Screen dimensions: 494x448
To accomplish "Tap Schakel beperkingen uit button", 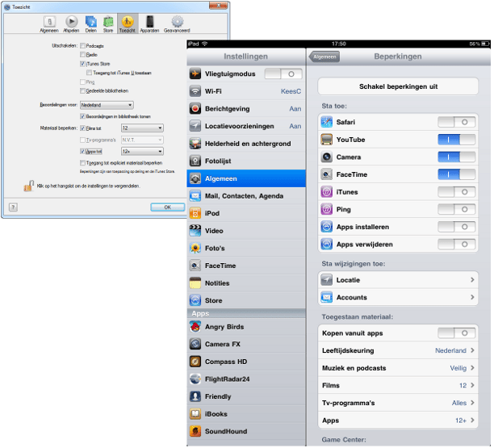I will (x=398, y=86).
